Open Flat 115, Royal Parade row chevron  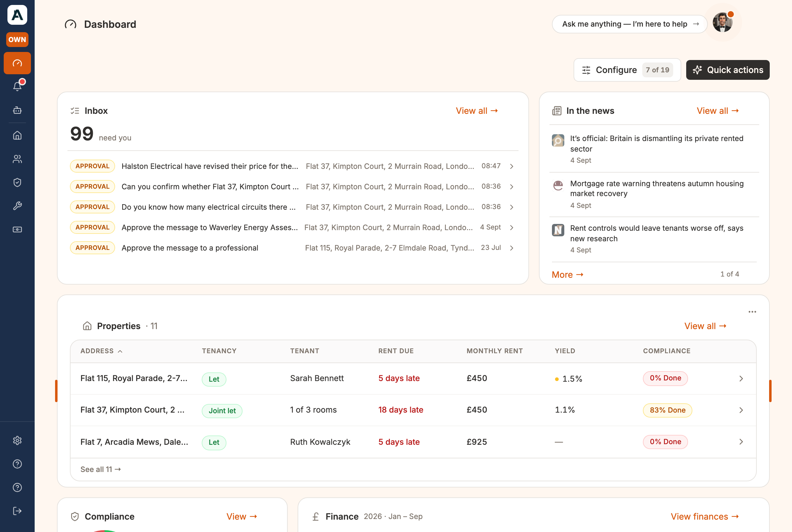coord(741,378)
